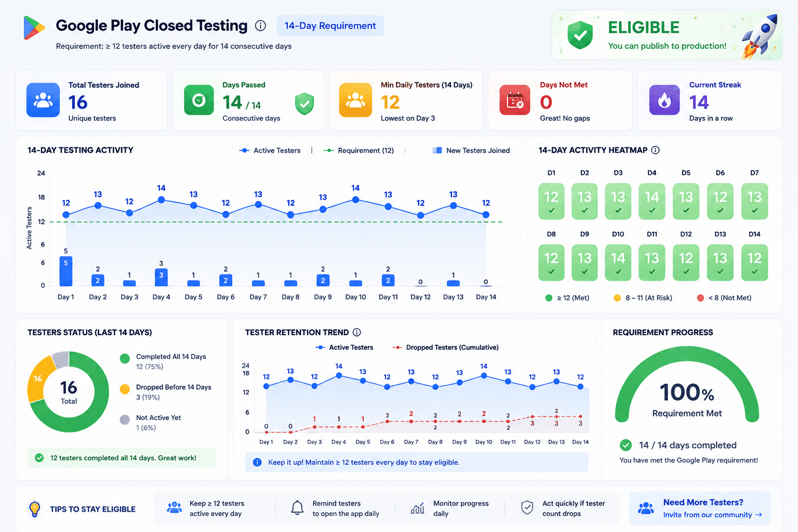798x532 pixels.
Task: Click the '14 / 14' Days Passed value
Action: coord(242,103)
